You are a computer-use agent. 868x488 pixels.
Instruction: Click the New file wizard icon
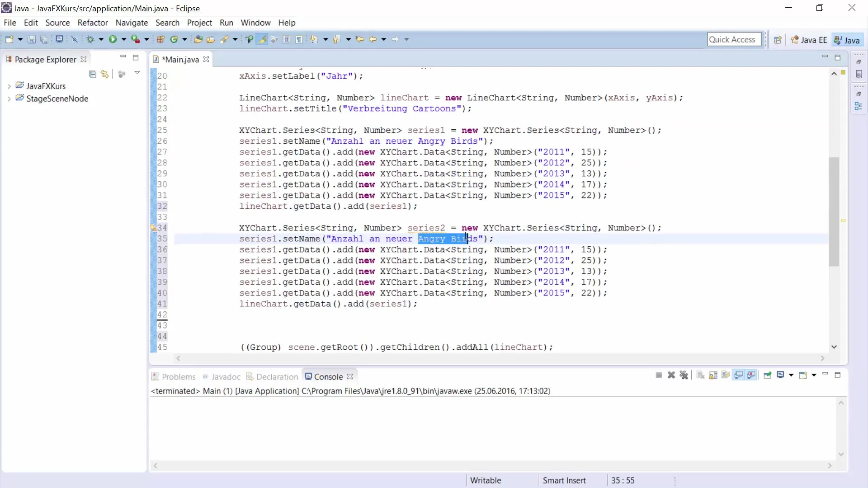9,40
